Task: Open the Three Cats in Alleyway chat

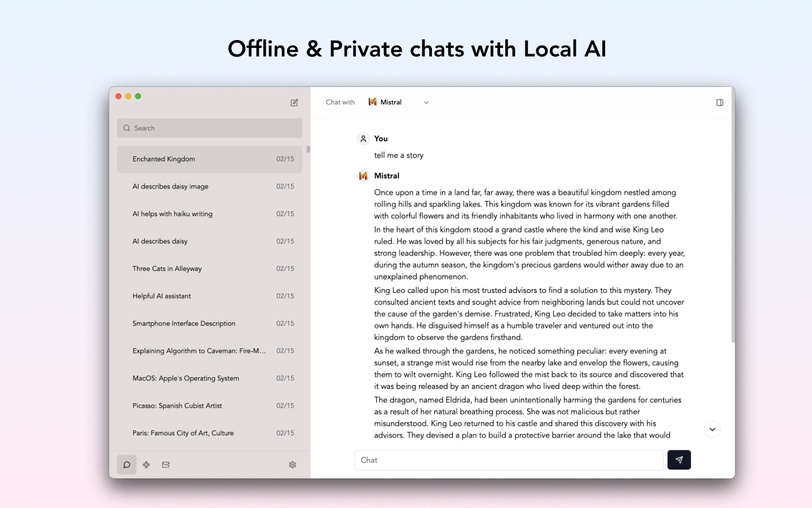Action: pos(209,269)
